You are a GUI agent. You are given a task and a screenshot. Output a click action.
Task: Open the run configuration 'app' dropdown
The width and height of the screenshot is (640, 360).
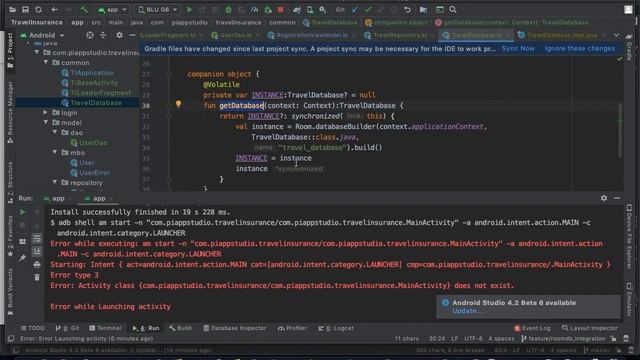112,9
